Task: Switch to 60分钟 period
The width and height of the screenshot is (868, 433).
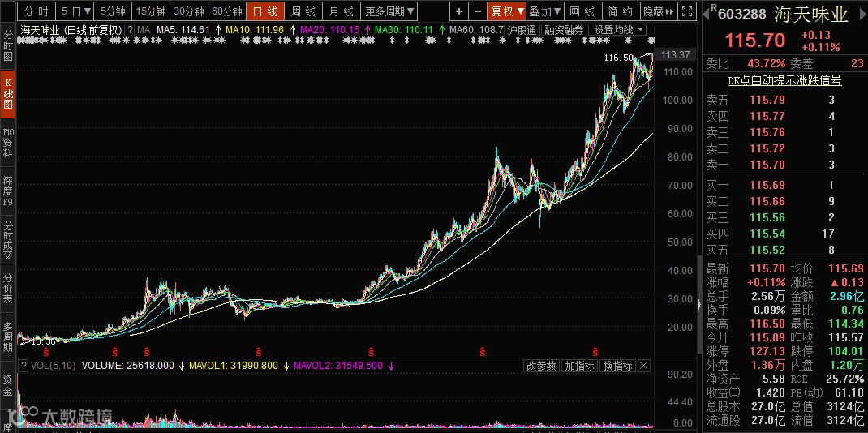Action: point(227,11)
